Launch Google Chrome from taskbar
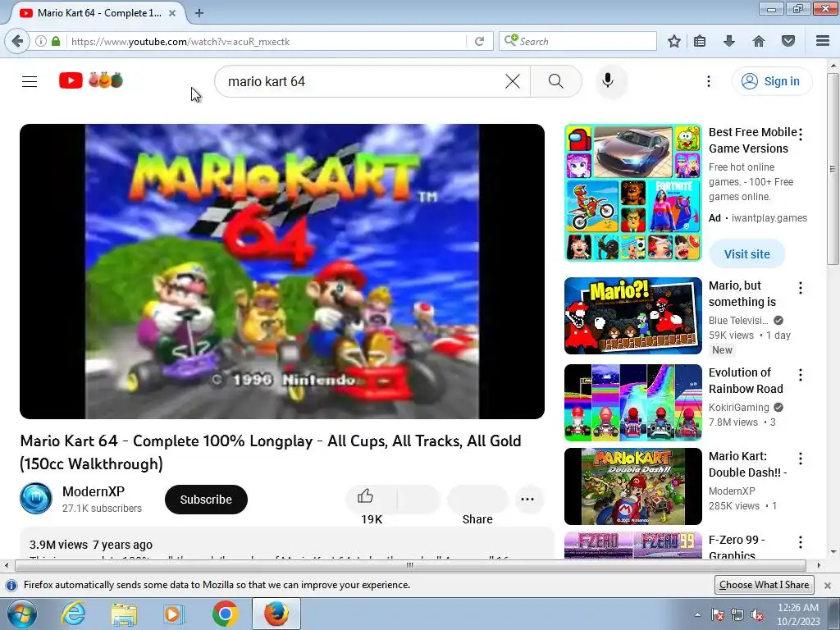The height and width of the screenshot is (630, 840). 225,614
